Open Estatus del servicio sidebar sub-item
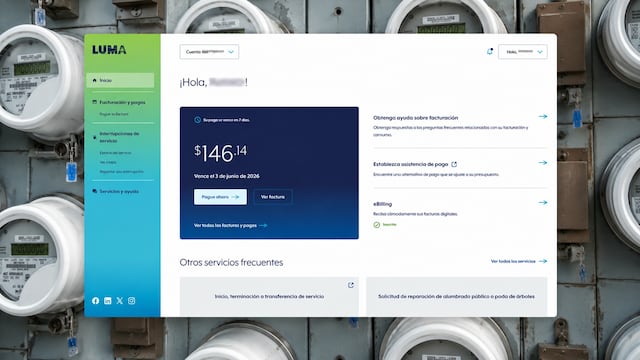The width and height of the screenshot is (640, 360). point(116,153)
